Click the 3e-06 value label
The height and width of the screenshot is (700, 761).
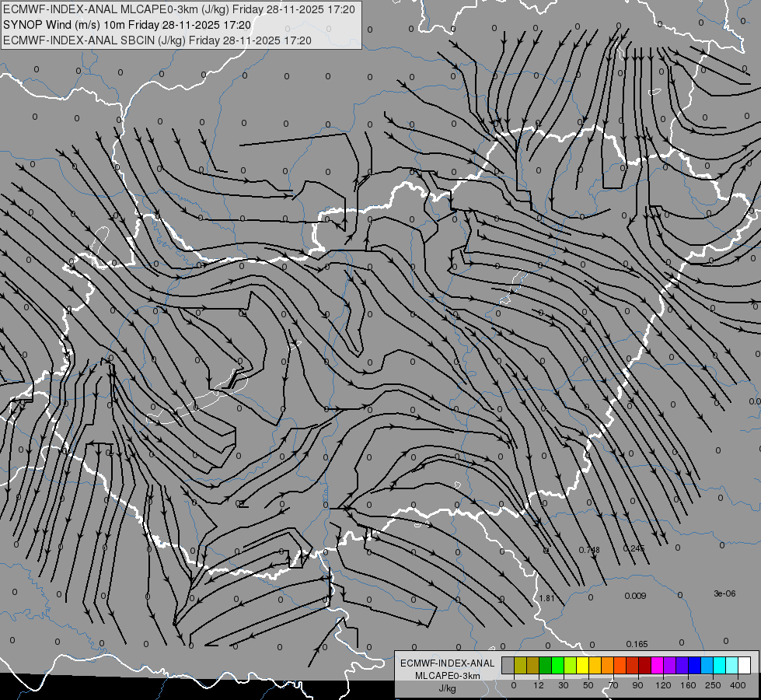724,593
